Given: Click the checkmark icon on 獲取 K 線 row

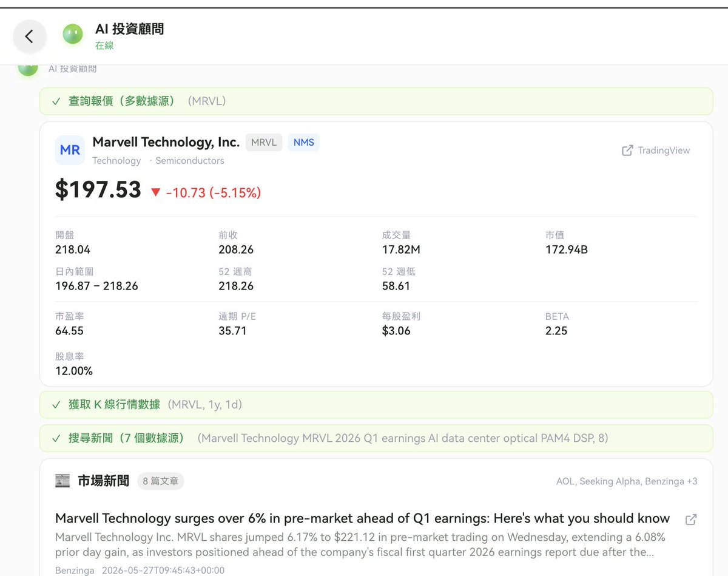Looking at the screenshot, I should 56,405.
